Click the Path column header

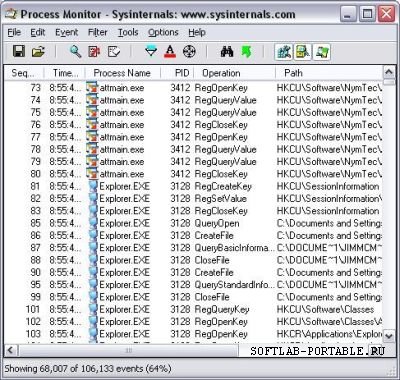coord(329,73)
